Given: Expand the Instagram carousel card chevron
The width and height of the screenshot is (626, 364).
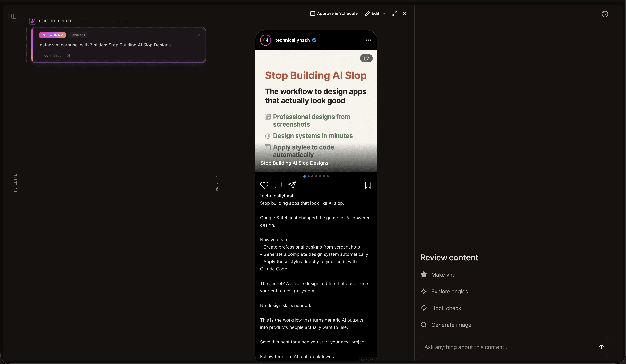Looking at the screenshot, I should tap(198, 35).
